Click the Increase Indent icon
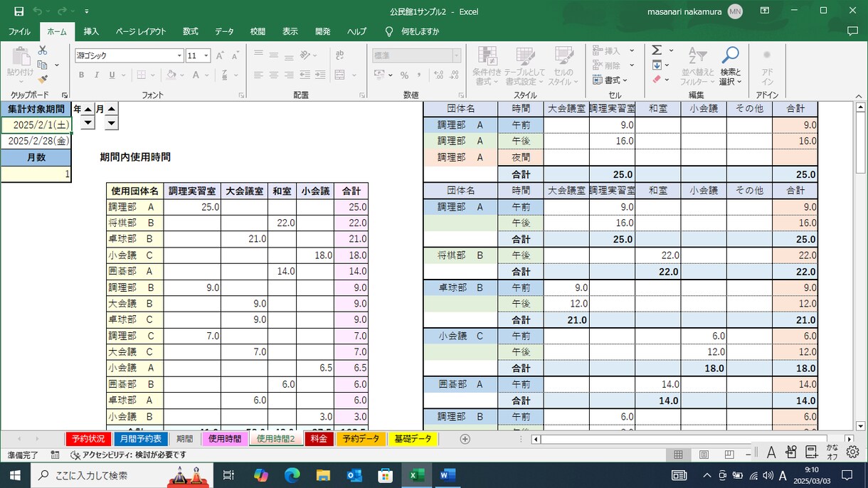Viewport: 868px width, 488px height. coord(320,75)
